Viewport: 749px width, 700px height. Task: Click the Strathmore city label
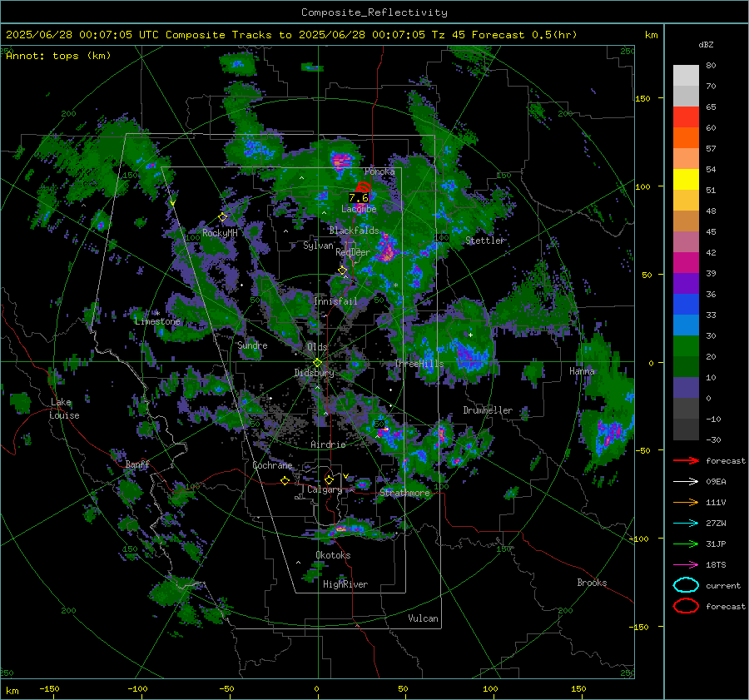(x=404, y=493)
